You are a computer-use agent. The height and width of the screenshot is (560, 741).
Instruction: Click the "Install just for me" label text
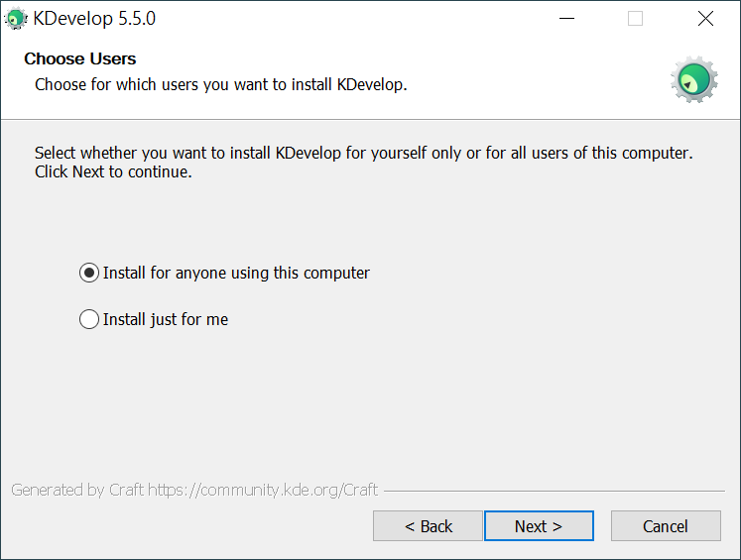coord(166,319)
